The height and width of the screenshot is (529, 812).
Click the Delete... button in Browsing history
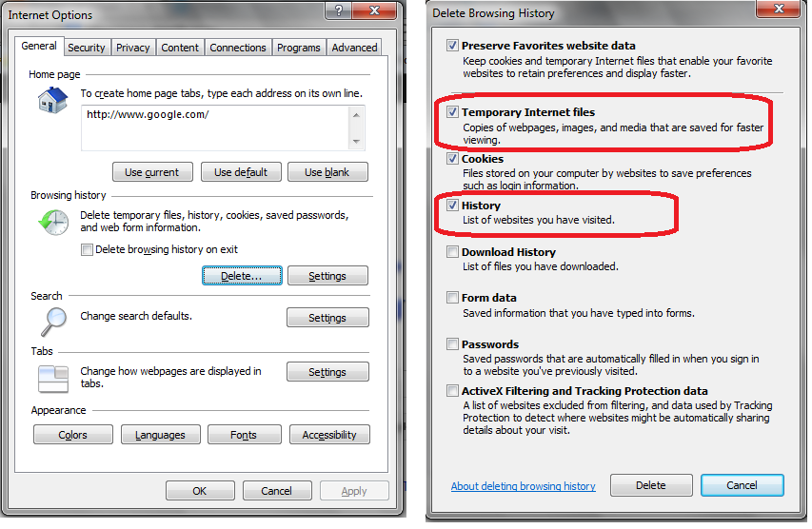click(x=242, y=276)
